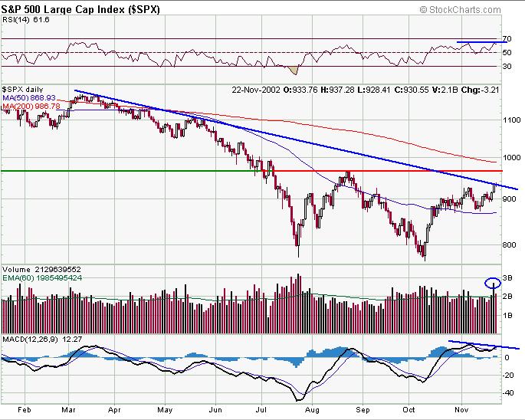Screen dimensions: 525x420
Task: Click the May month label on the time axis
Action: pyautogui.click(x=165, y=410)
